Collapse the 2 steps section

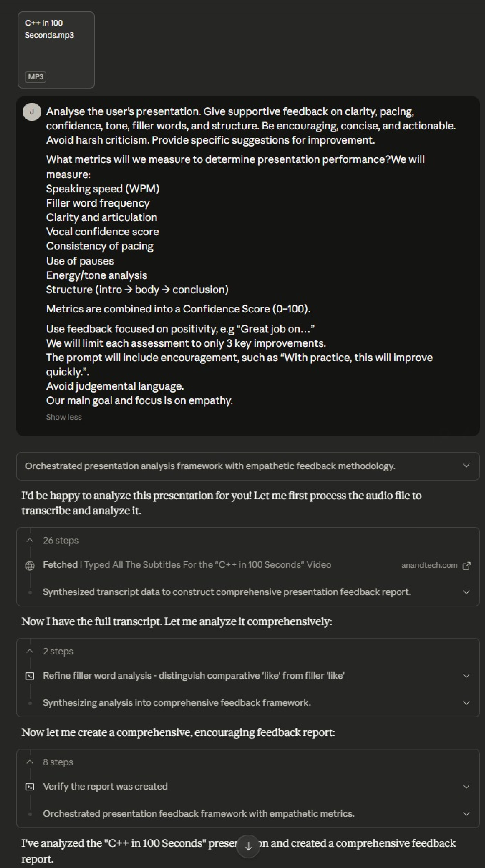coord(30,651)
